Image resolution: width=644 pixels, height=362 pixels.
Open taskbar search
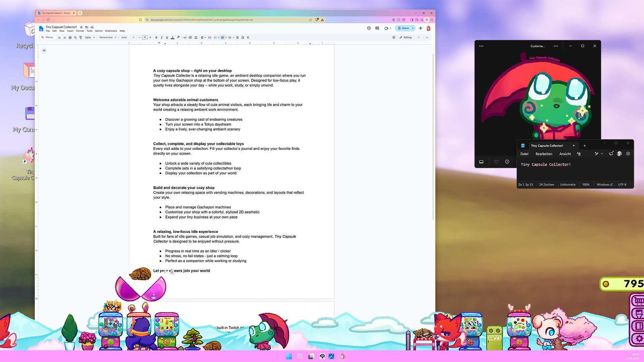point(300,357)
